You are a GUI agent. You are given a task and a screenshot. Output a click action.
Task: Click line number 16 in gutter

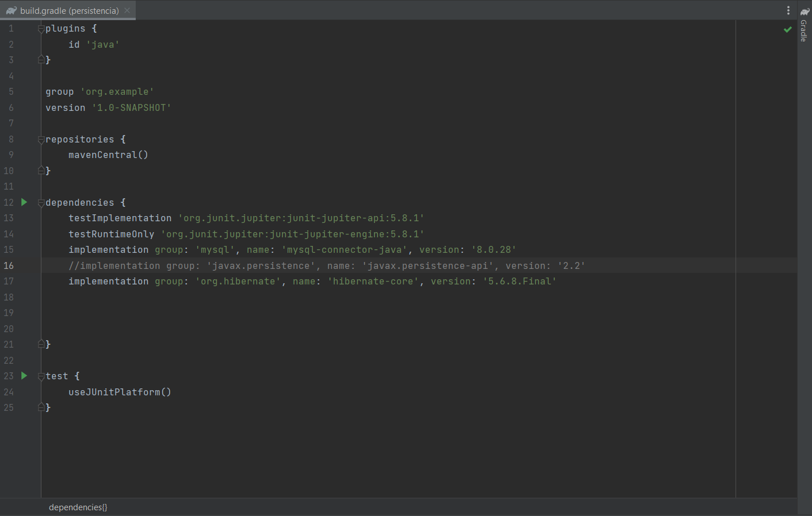coord(9,265)
